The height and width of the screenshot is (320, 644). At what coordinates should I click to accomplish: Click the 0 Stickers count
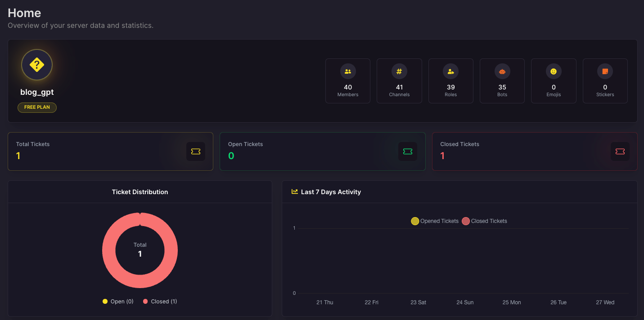605,87
